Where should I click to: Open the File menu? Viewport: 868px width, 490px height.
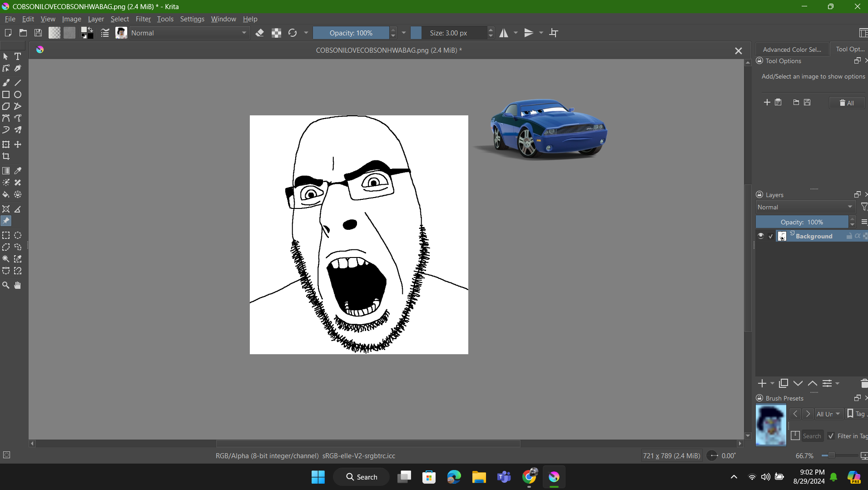click(10, 19)
